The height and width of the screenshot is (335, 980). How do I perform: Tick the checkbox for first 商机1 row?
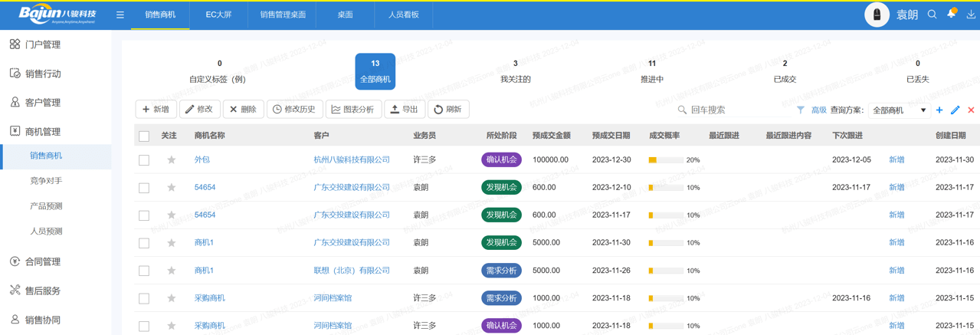tap(144, 243)
